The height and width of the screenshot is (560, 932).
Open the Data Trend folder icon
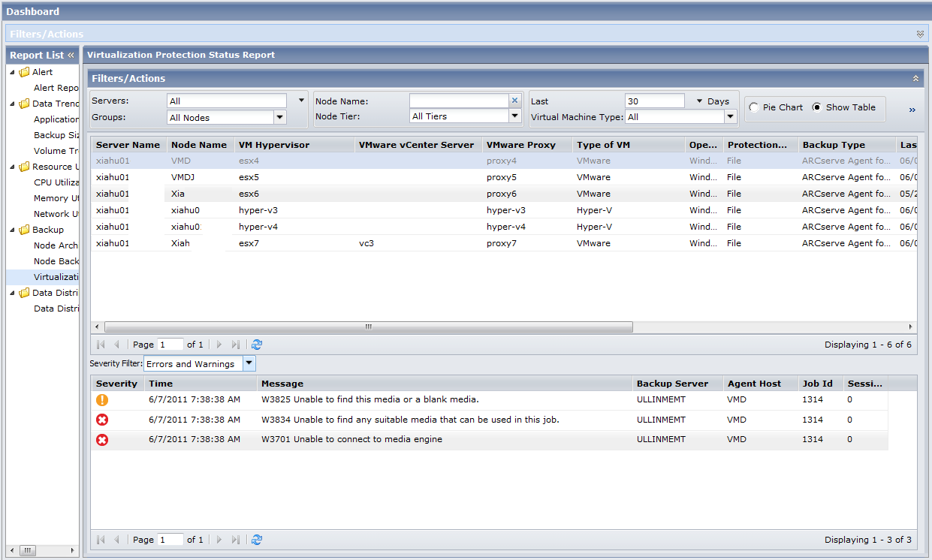tap(24, 104)
